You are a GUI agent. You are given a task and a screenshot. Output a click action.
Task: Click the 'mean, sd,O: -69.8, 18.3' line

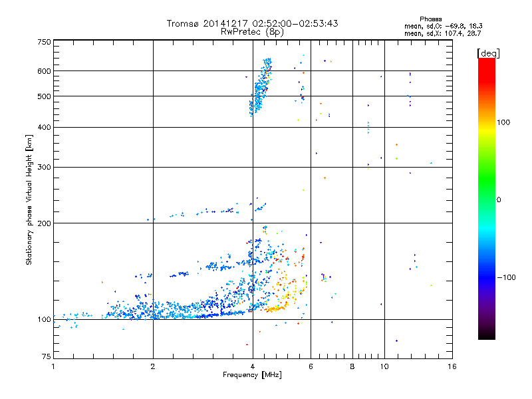pyautogui.click(x=443, y=27)
